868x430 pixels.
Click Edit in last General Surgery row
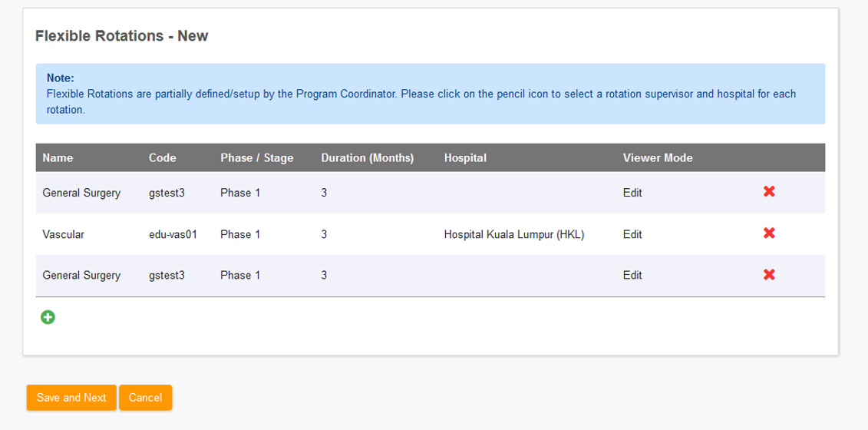click(x=632, y=276)
